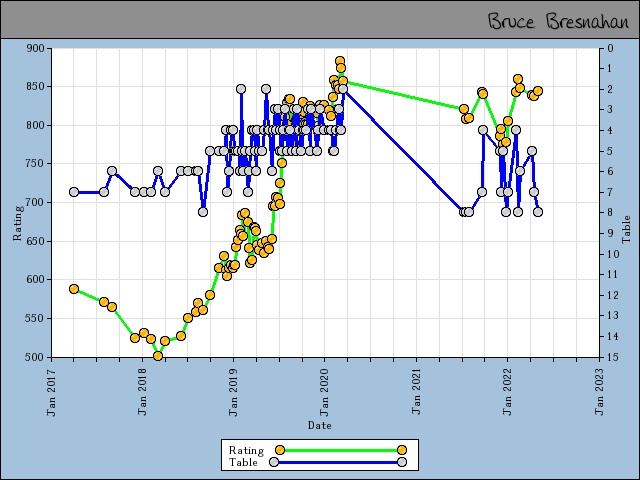Click the 15 table axis value
This screenshot has width=640, height=480.
point(613,357)
